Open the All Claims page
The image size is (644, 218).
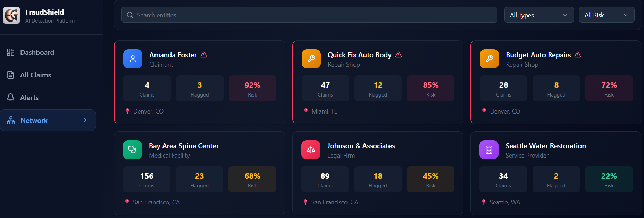click(x=35, y=75)
